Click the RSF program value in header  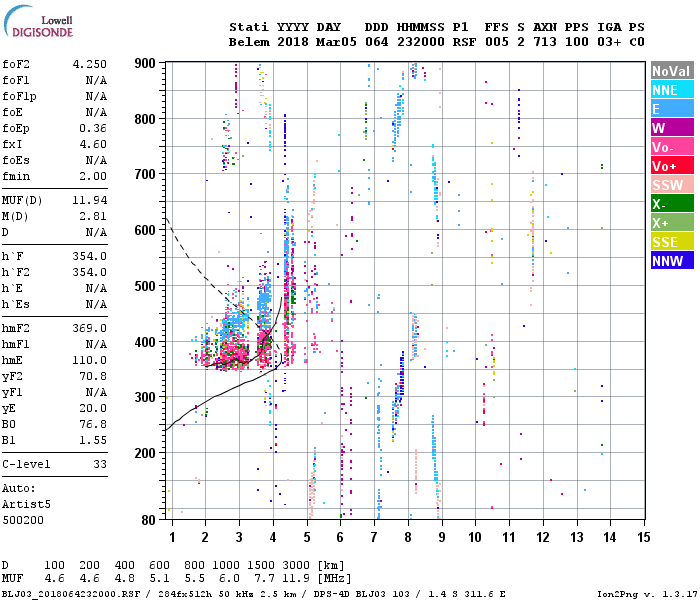pyautogui.click(x=464, y=42)
